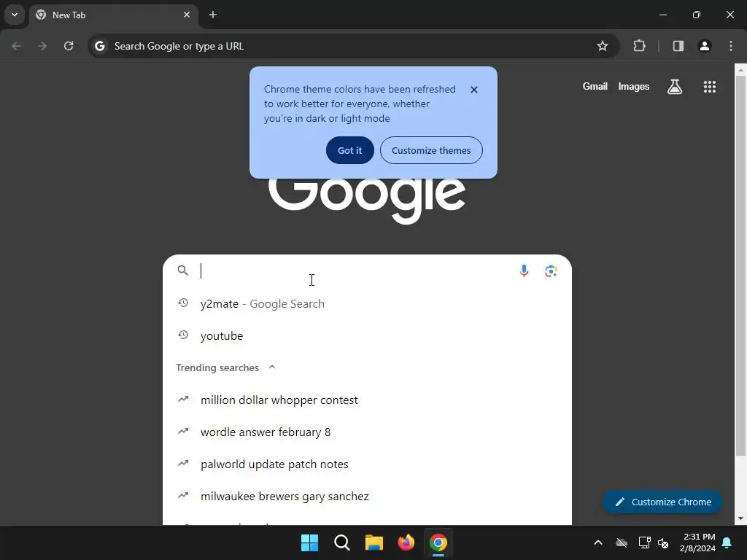Click the network display tray icon
This screenshot has width=747, height=560.
coord(644,542)
